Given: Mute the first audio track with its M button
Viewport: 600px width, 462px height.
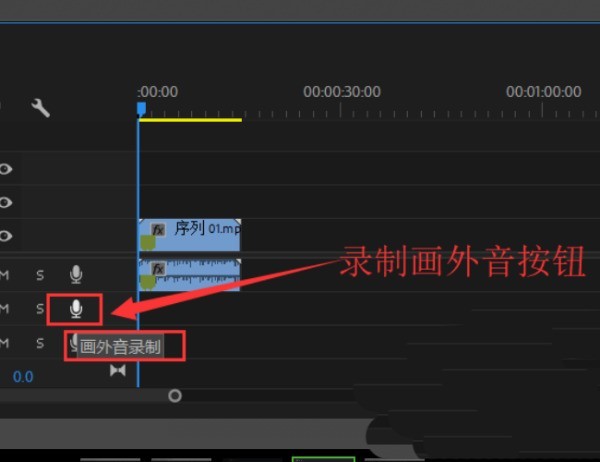Looking at the screenshot, I should click(x=5, y=275).
